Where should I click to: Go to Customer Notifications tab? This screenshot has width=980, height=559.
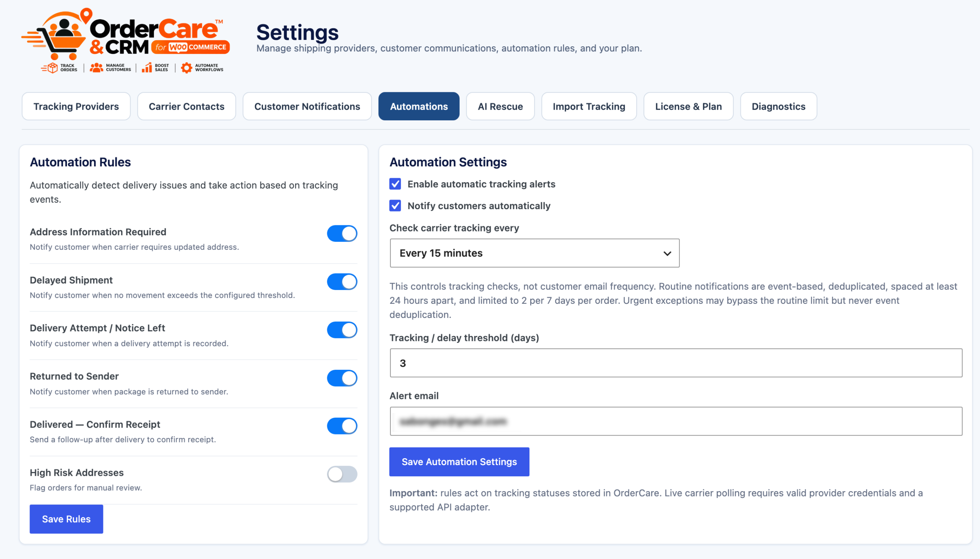pyautogui.click(x=307, y=106)
